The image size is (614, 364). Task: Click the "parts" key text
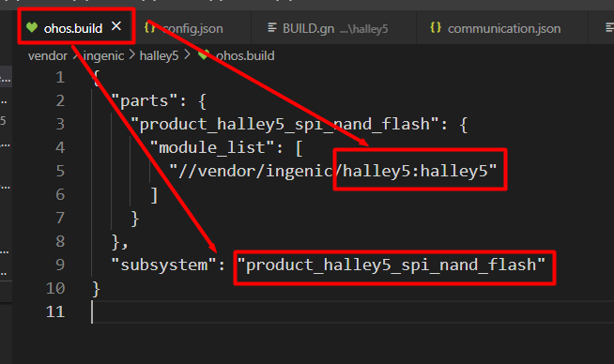pos(144,101)
